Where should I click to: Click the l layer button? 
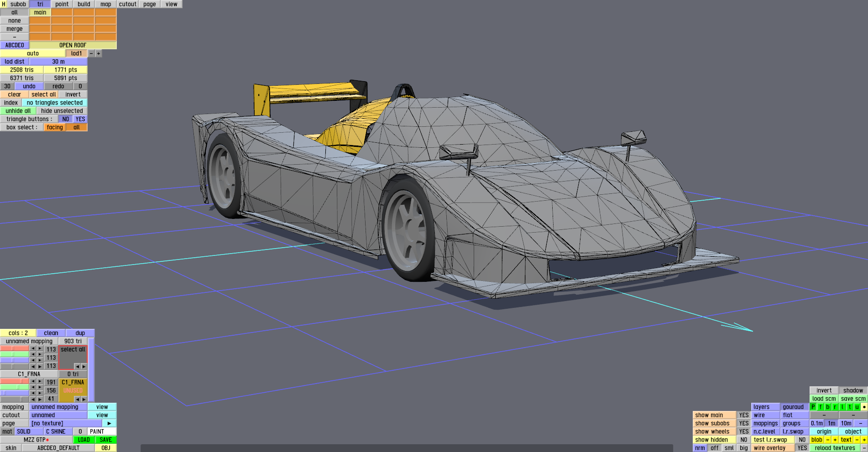click(x=842, y=407)
